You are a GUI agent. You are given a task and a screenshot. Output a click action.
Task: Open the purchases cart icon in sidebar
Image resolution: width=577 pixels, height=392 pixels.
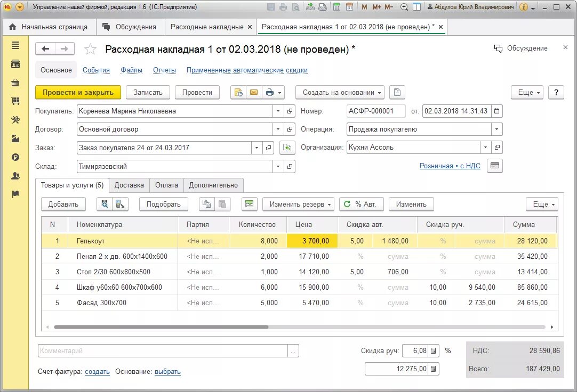click(15, 101)
